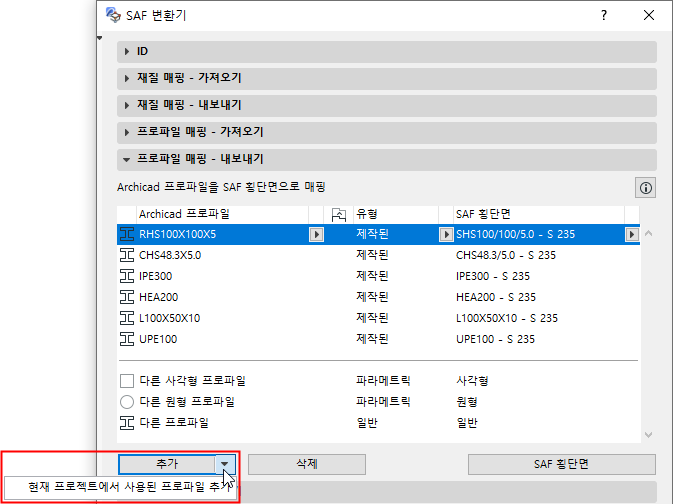
Task: Click 사각형 SAF cross-section cell
Action: click(472, 381)
